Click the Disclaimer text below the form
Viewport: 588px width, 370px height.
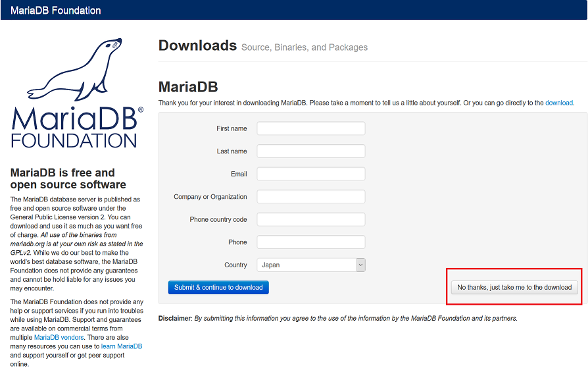[x=337, y=318]
